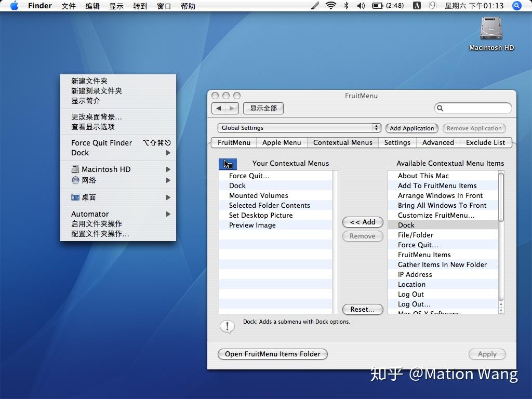
Task: Click the battery status icon
Action: [377, 5]
